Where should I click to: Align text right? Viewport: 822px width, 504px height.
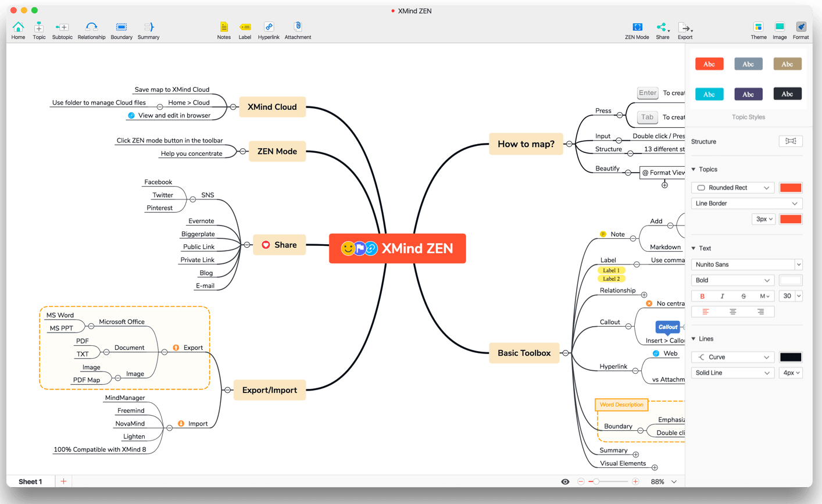tap(760, 312)
